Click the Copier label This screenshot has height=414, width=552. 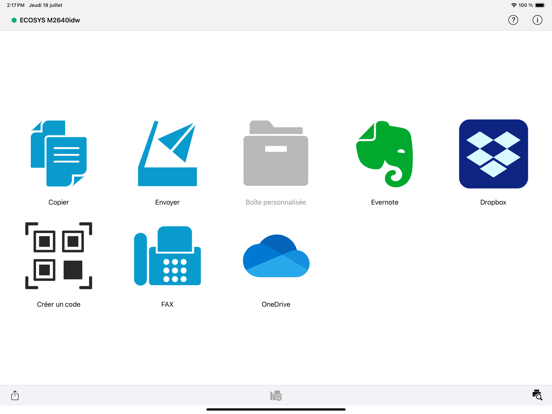58,202
